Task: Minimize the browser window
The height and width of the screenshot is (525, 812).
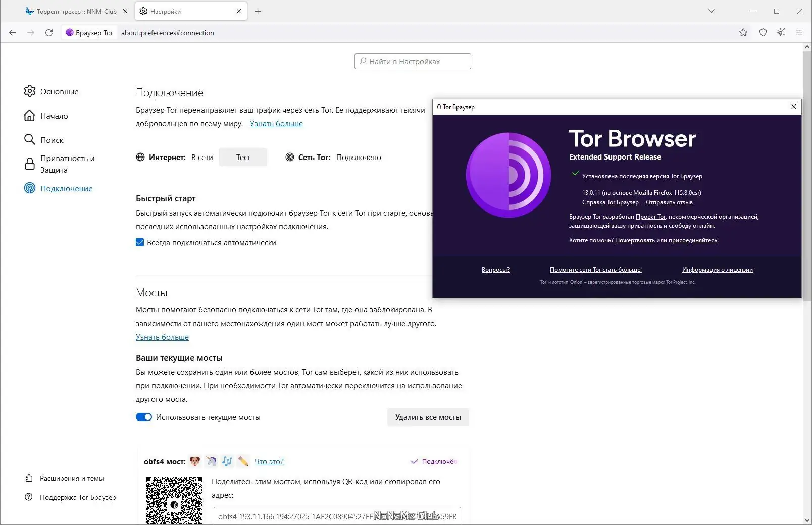Action: 753,11
